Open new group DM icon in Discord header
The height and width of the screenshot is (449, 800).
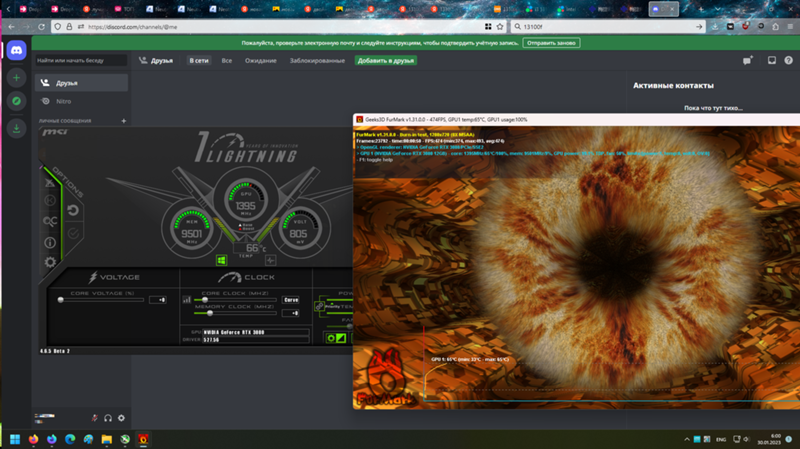pyautogui.click(x=747, y=60)
